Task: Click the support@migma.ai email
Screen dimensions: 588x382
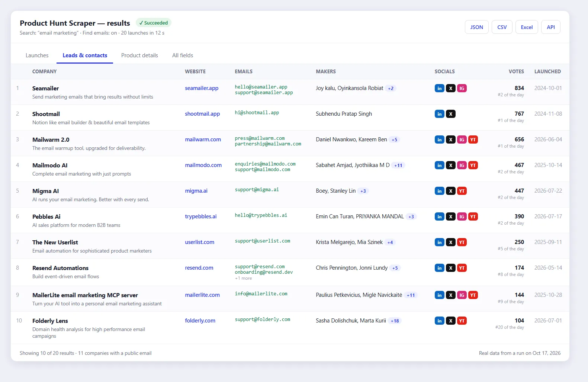Action: coord(257,190)
